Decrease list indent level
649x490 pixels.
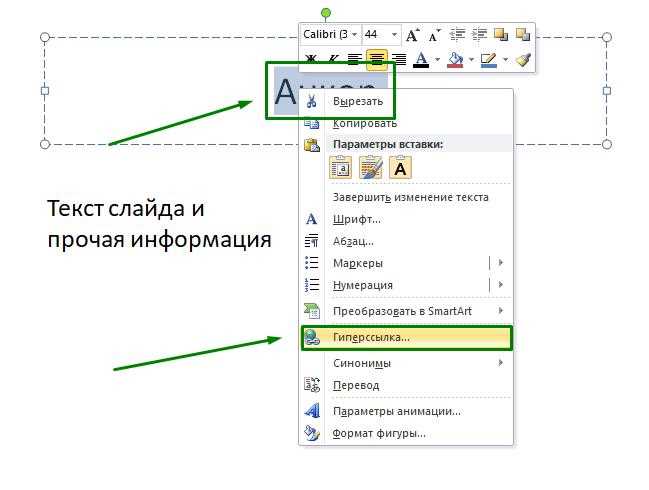(457, 35)
